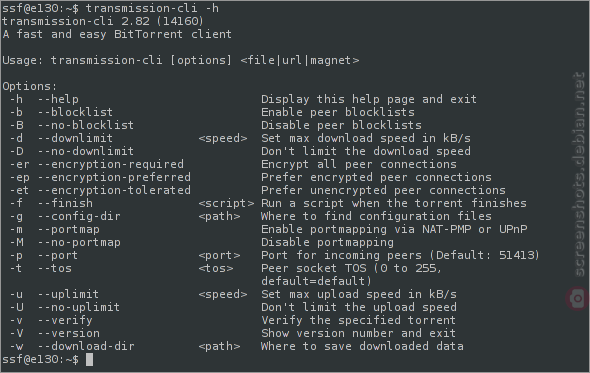Screen dimensions: 590x373
Task: Click the --portmap option text
Action: pyautogui.click(x=69, y=229)
